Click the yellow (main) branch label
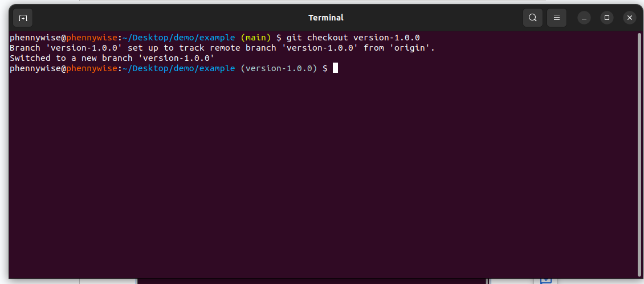 tap(256, 38)
